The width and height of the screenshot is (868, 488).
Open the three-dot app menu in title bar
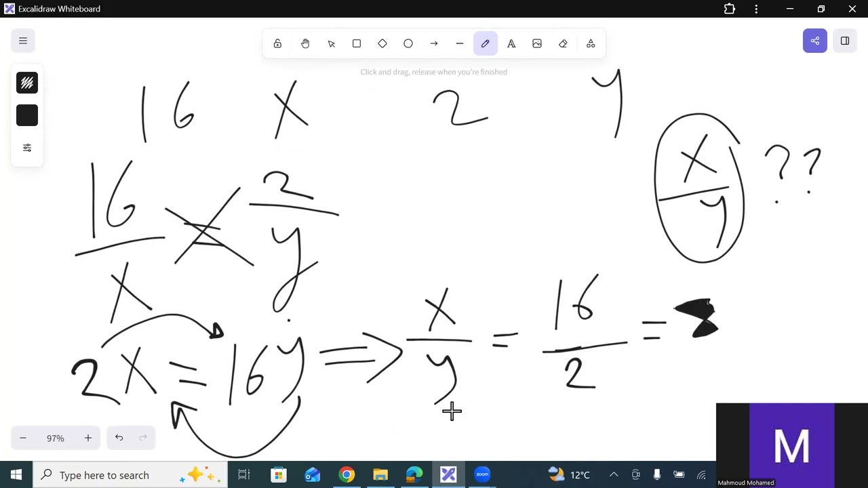click(x=756, y=9)
